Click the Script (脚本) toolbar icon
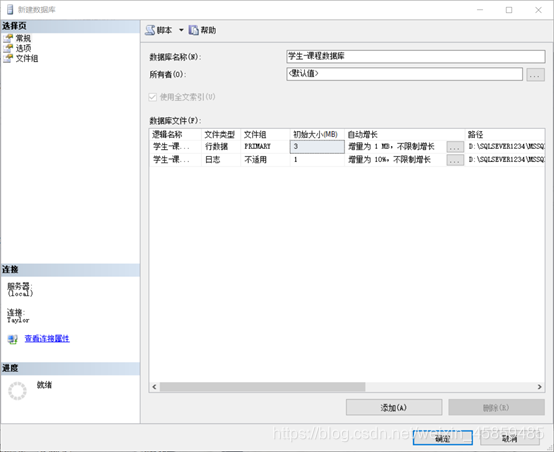The width and height of the screenshot is (554, 452). (150, 30)
